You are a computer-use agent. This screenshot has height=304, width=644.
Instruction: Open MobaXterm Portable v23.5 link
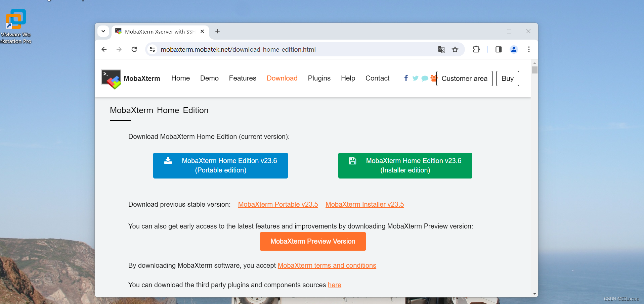point(278,204)
